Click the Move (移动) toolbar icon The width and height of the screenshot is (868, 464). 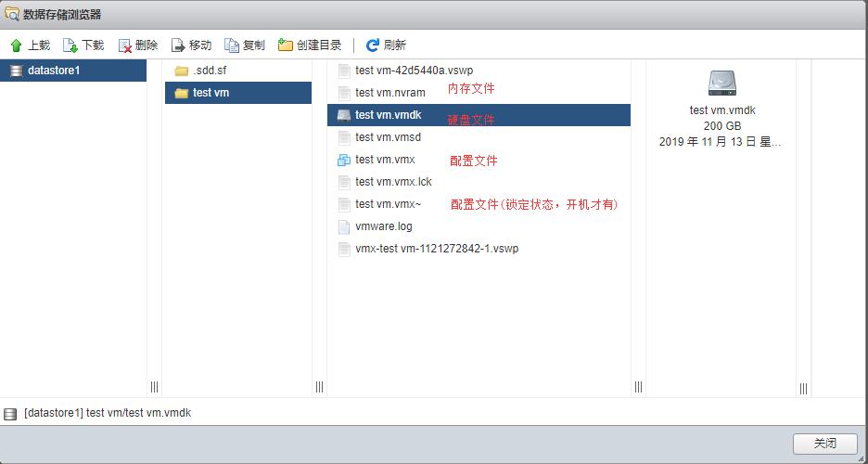pyautogui.click(x=178, y=45)
